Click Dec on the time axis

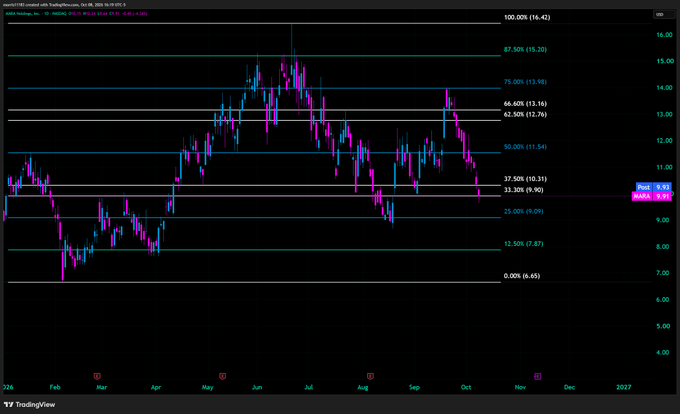pos(569,387)
